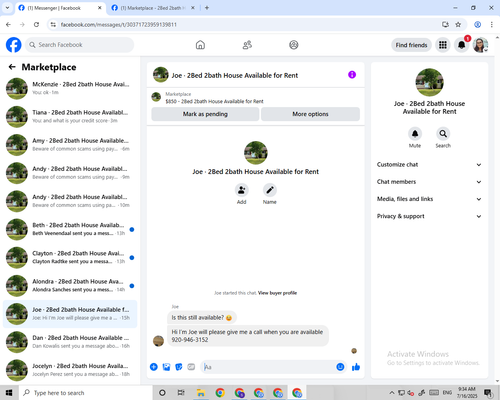Open the Groups icon in top navigation
This screenshot has width=500, height=400.
[294, 45]
